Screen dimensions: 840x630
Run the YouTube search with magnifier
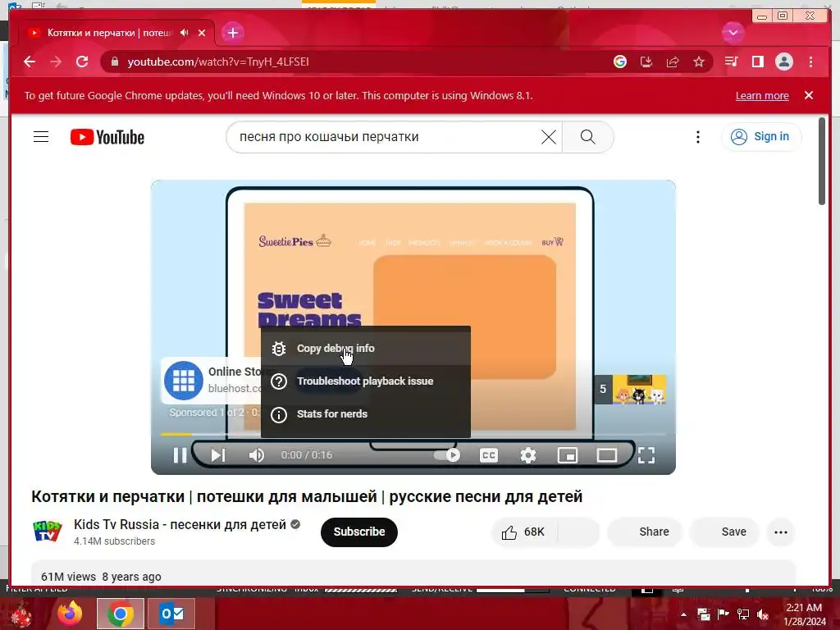[x=587, y=137]
